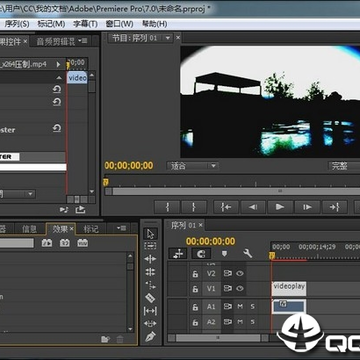Reset the first effect in Effect Controls
Image resolution: width=360 pixels, height=360 pixels.
(x=57, y=89)
